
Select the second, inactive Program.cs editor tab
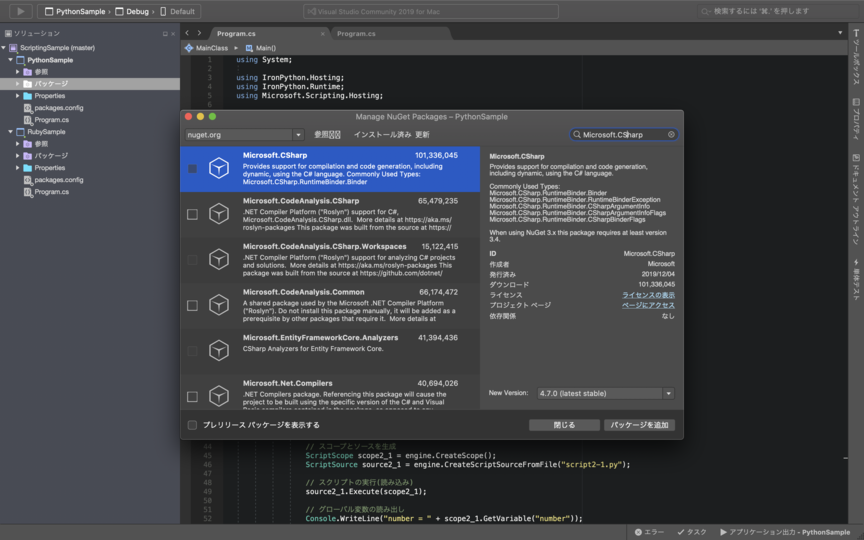tap(357, 34)
